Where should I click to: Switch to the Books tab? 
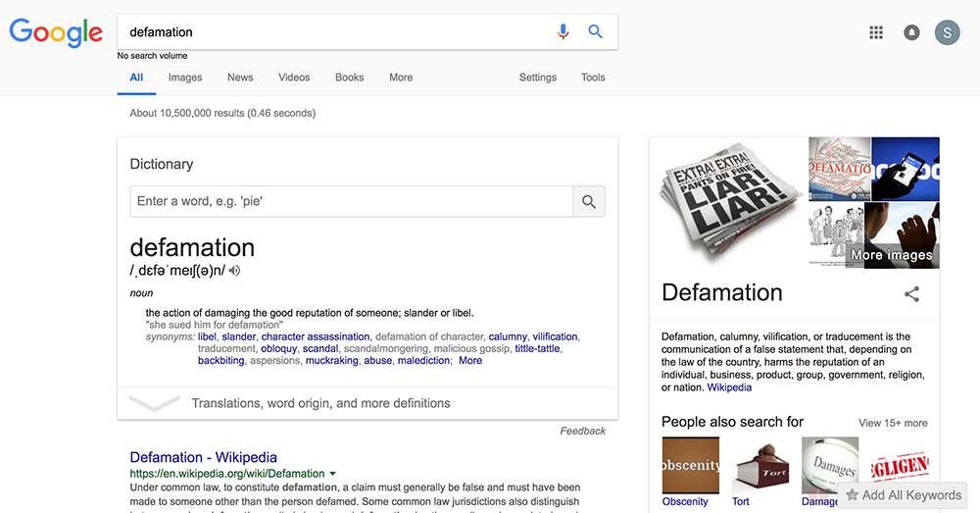coord(350,77)
